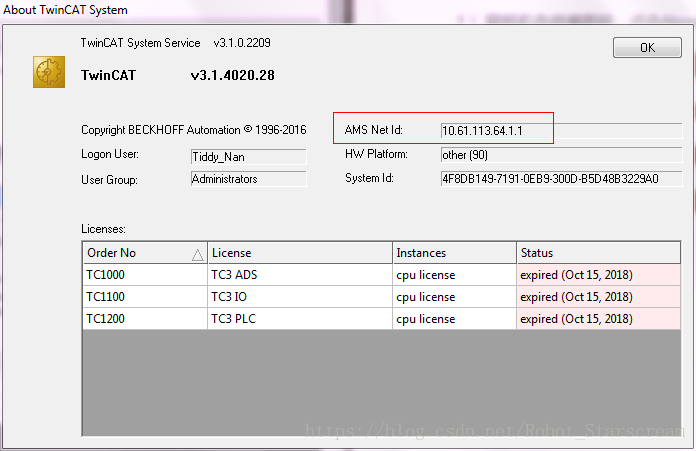Click expired status in the TC1200 row

[598, 319]
